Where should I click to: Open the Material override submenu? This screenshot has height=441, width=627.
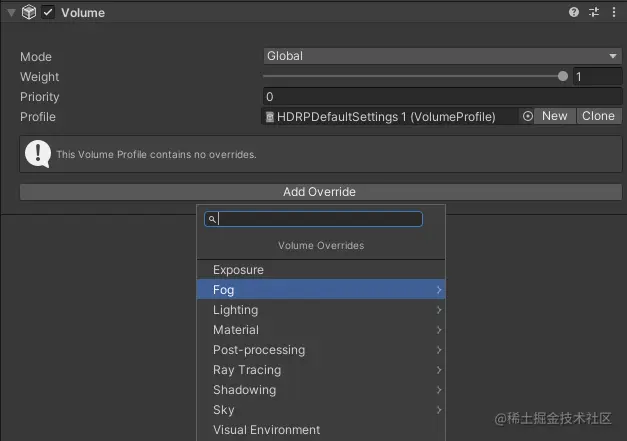coord(321,330)
